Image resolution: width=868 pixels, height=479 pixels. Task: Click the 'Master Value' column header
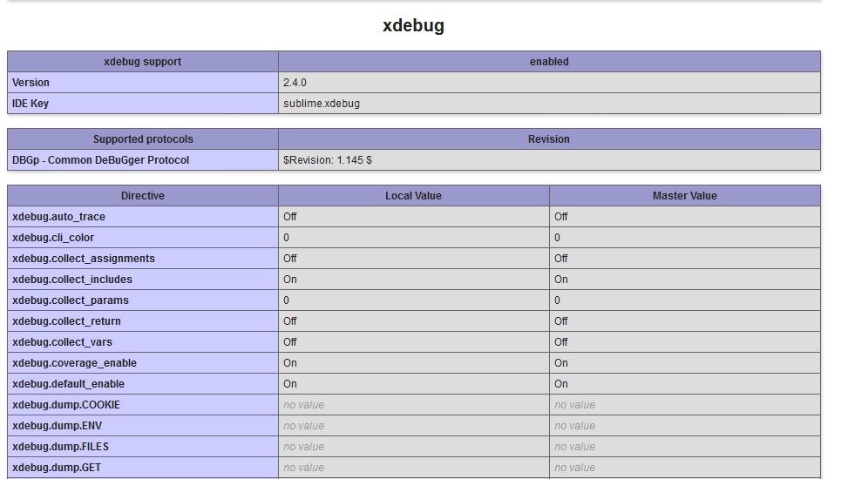click(x=684, y=196)
